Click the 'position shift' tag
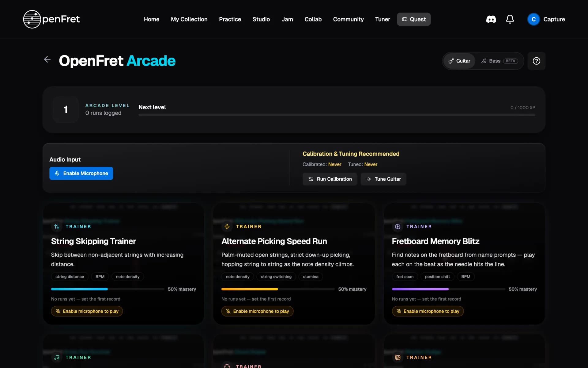This screenshot has width=588, height=368. 437,277
